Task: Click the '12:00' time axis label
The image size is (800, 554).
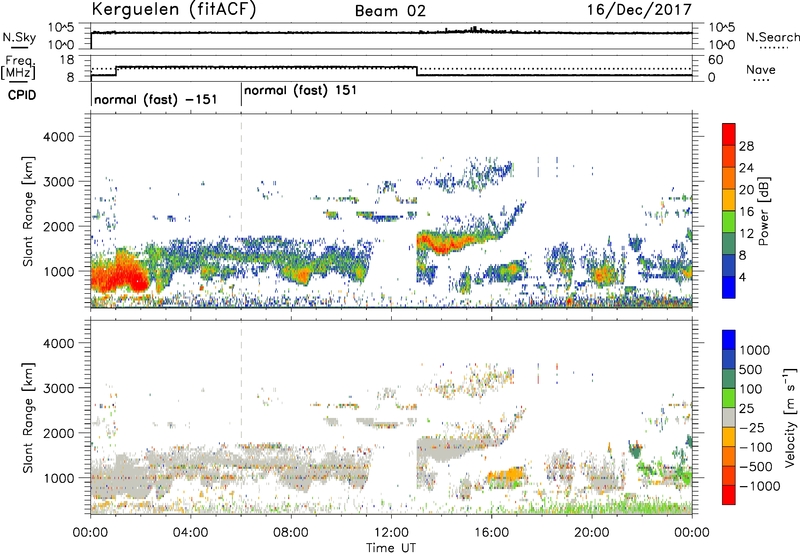Action: (x=391, y=533)
